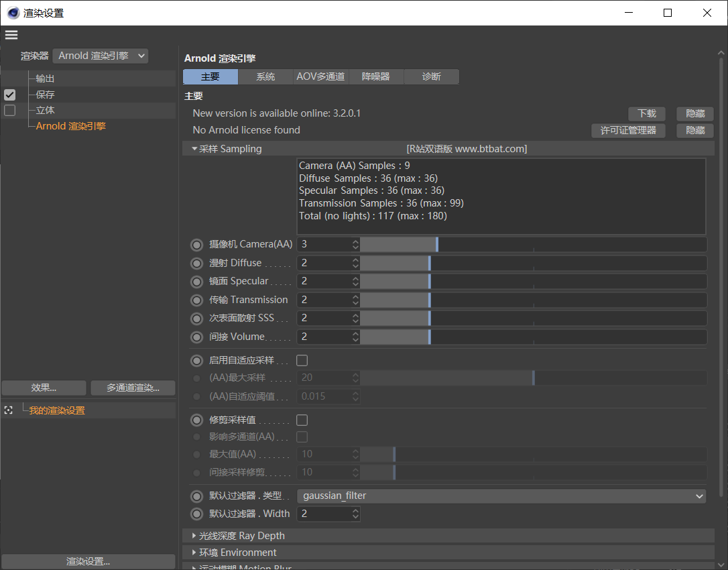Switch to the 系统 tab
Image resolution: width=728 pixels, height=570 pixels.
265,76
